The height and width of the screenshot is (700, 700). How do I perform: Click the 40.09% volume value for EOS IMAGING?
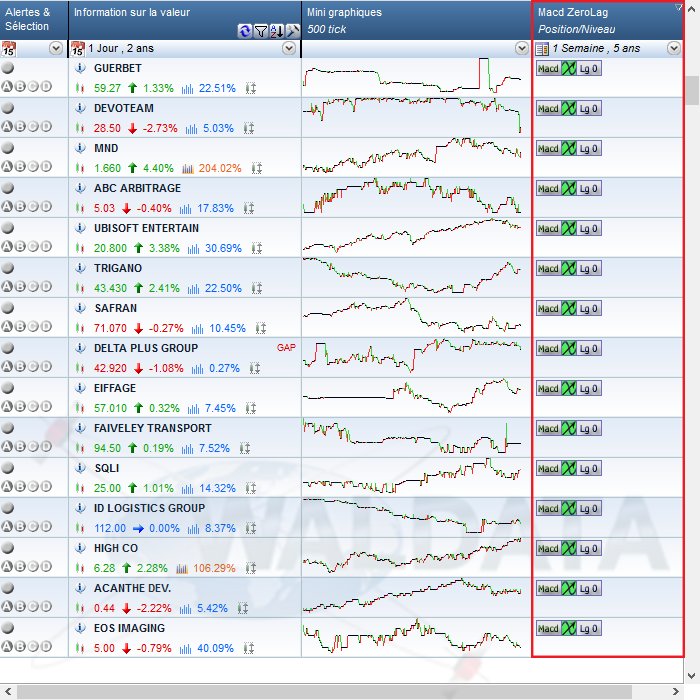click(x=216, y=648)
